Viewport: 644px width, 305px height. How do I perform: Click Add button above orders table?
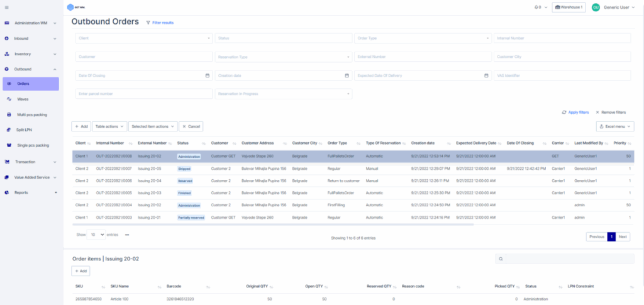pyautogui.click(x=81, y=126)
